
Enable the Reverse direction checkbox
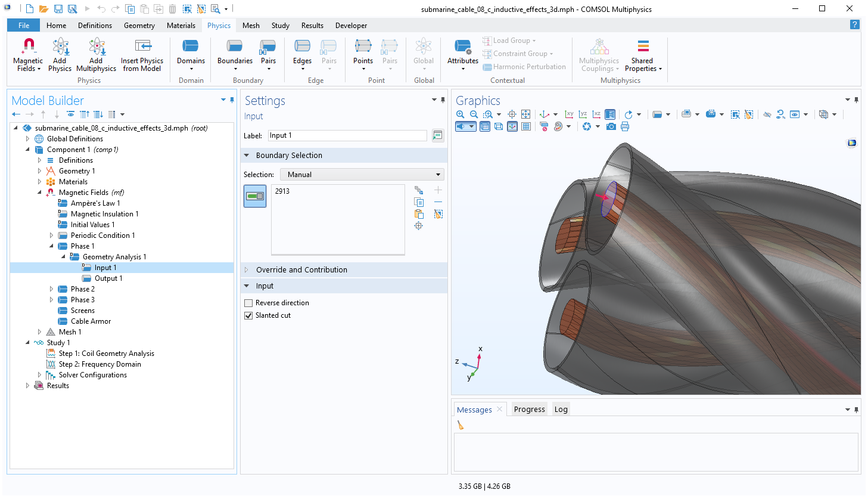tap(248, 303)
